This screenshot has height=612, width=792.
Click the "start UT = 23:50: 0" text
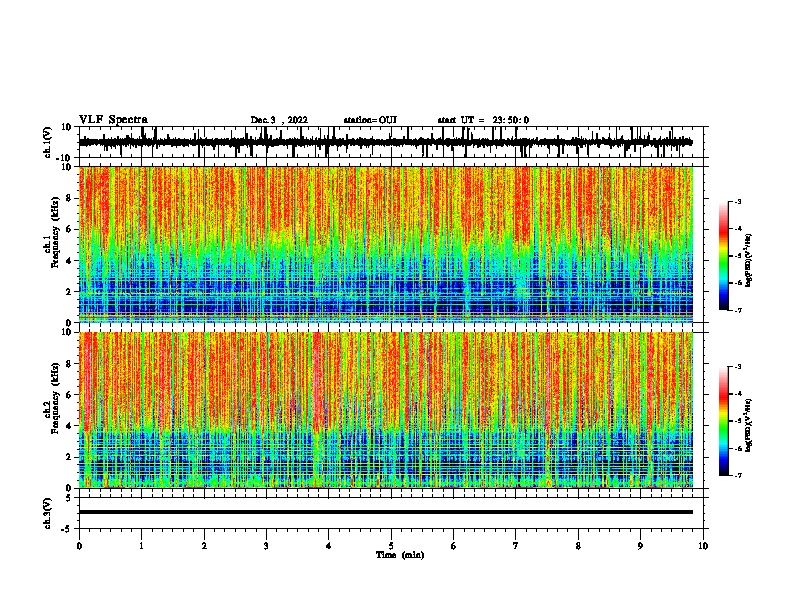pos(483,120)
